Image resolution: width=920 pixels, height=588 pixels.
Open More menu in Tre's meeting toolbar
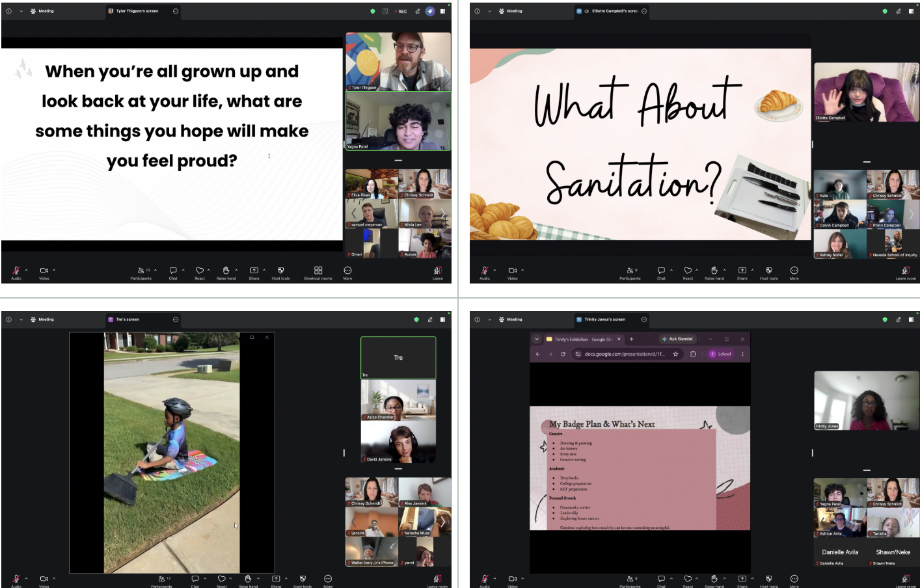point(328,581)
